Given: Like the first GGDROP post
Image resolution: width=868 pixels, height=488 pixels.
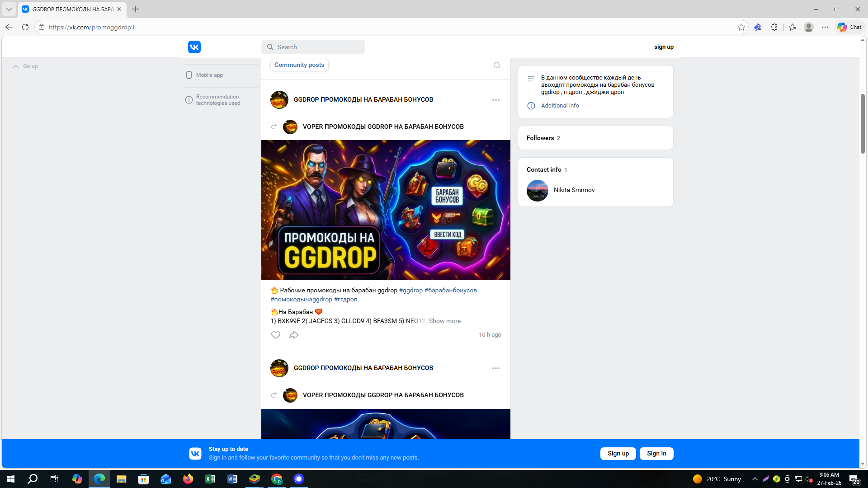Looking at the screenshot, I should 276,335.
